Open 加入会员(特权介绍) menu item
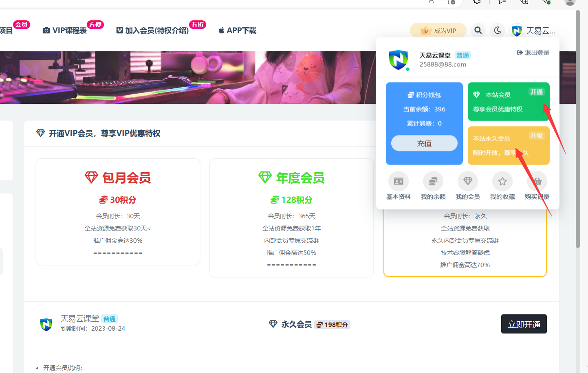588x373 pixels. click(x=153, y=31)
